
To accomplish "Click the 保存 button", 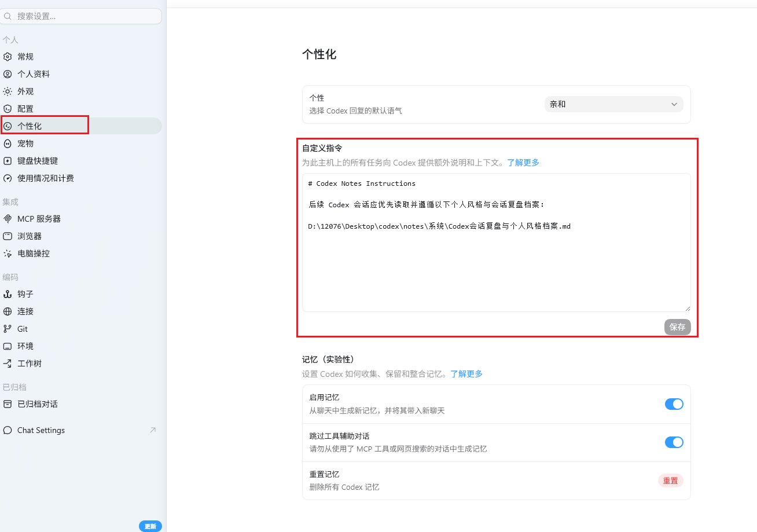I will 677,326.
